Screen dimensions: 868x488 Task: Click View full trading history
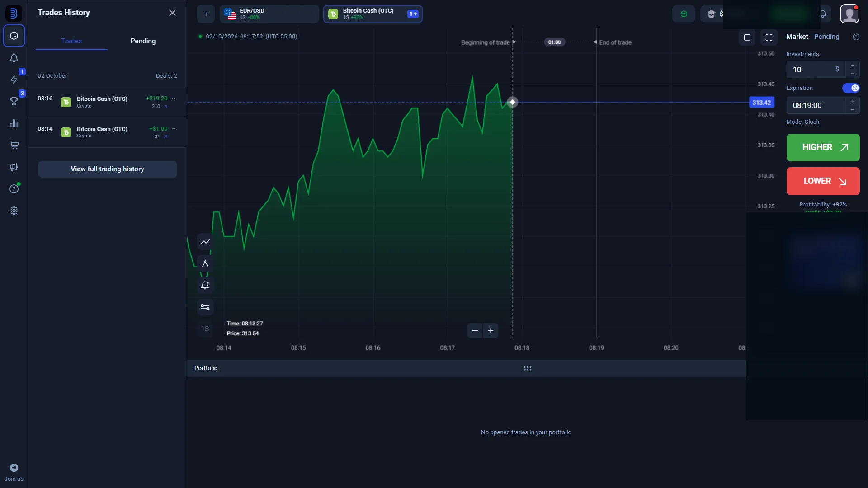(x=108, y=169)
